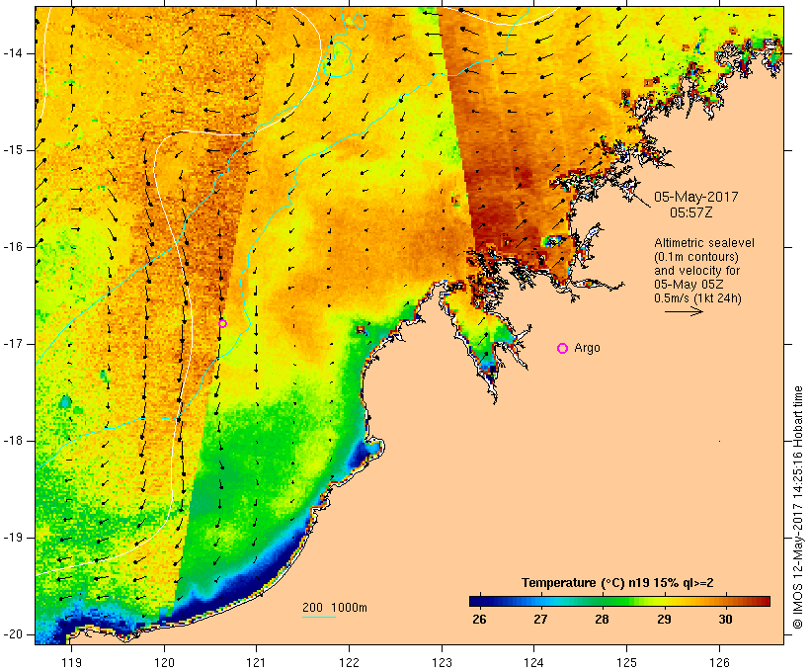Click the cyan depth contour legend line
This screenshot has height=672, width=810.
coord(319,618)
